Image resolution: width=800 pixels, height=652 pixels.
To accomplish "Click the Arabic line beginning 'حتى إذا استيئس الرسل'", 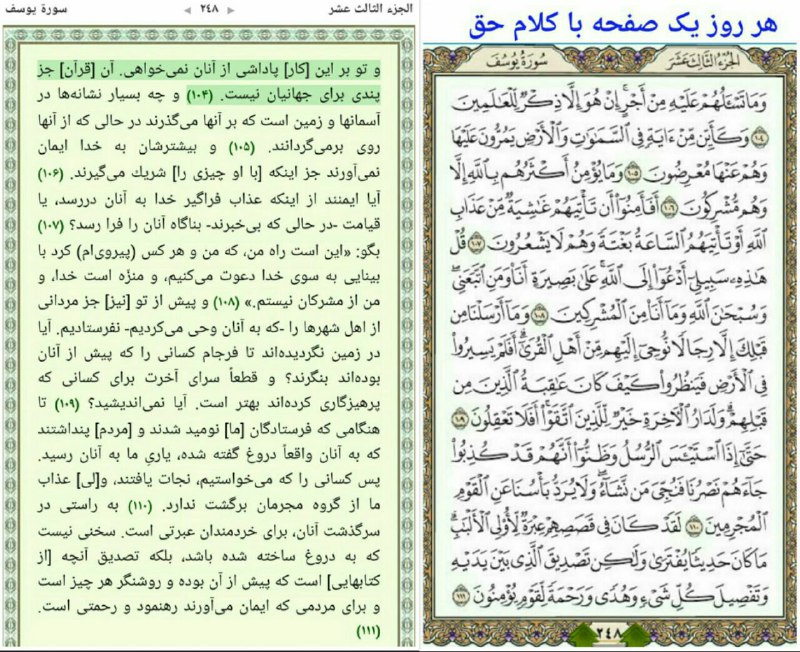I will click(608, 456).
